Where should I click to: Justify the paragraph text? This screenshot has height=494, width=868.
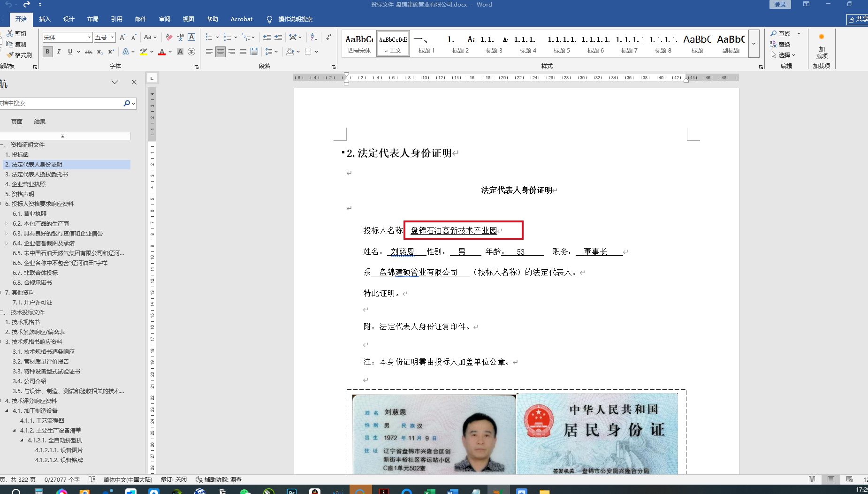(x=243, y=52)
